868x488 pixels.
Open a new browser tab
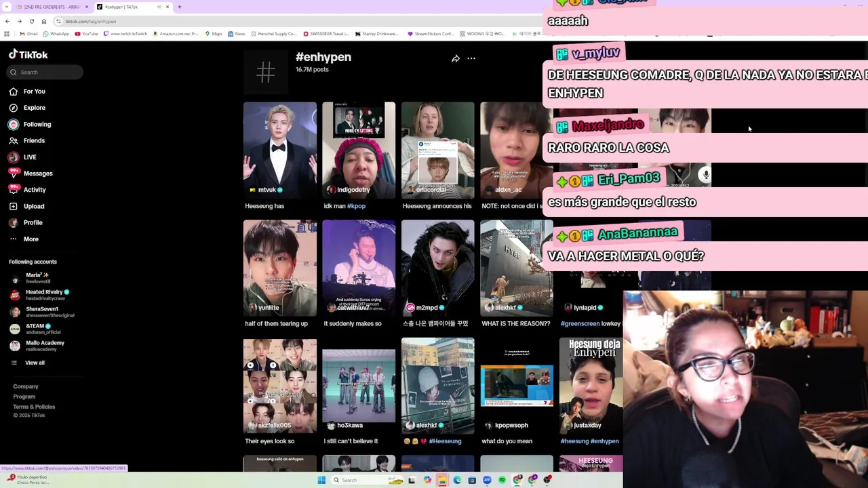pyautogui.click(x=179, y=7)
